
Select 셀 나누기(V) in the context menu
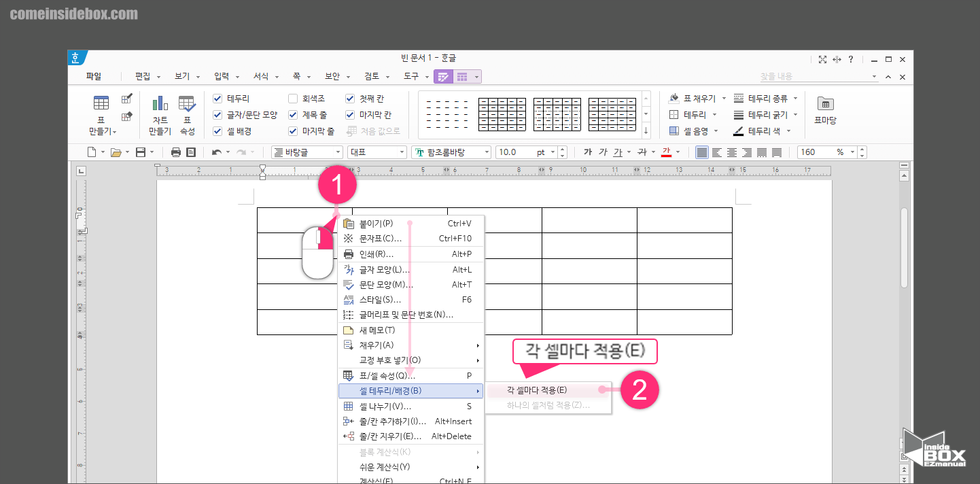387,407
